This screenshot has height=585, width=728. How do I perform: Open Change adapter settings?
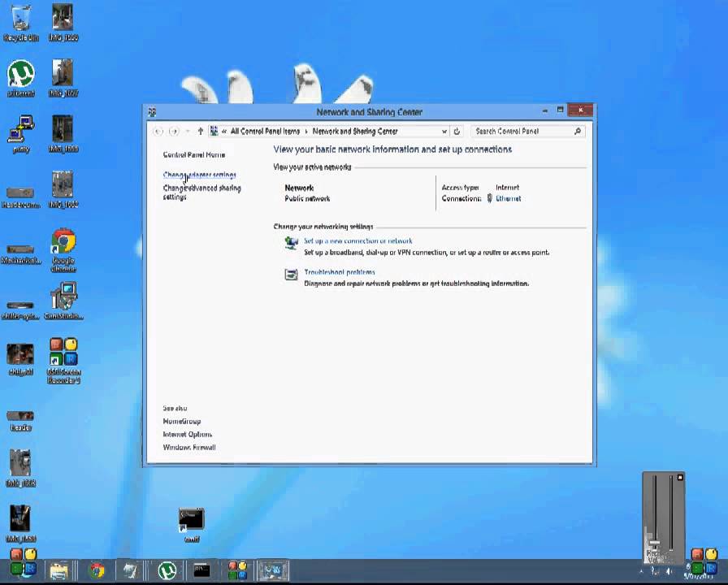point(200,175)
